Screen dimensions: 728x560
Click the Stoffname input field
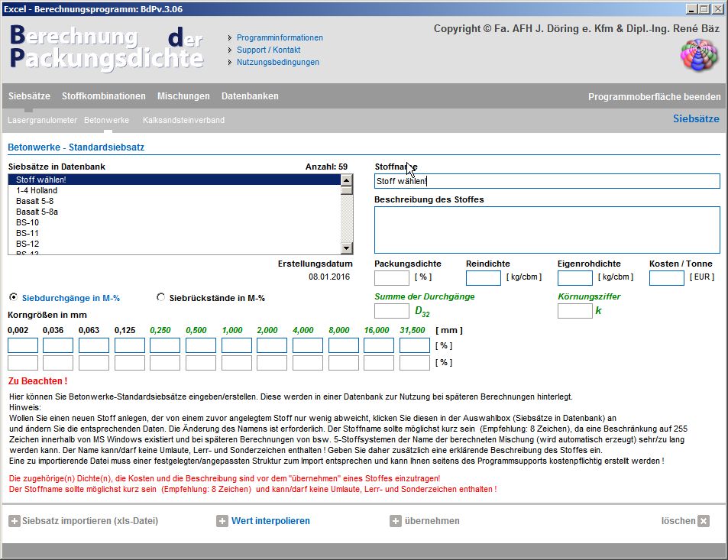(547, 181)
